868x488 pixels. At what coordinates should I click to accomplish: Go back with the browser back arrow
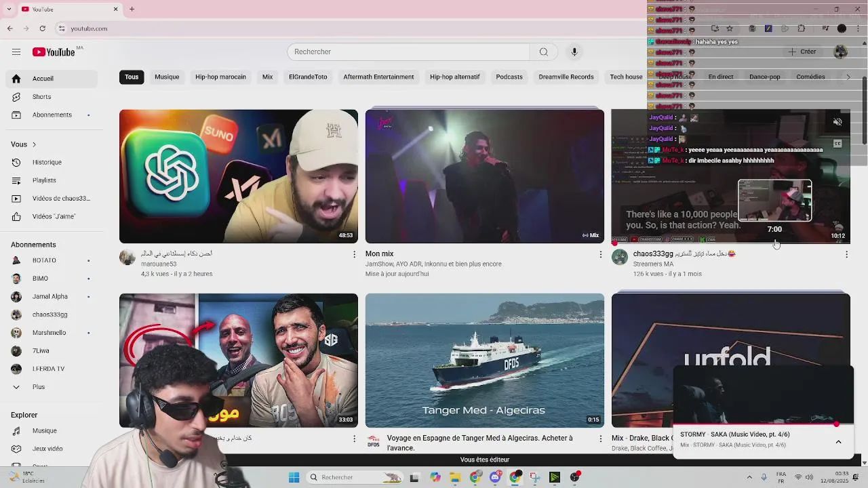[x=9, y=28]
